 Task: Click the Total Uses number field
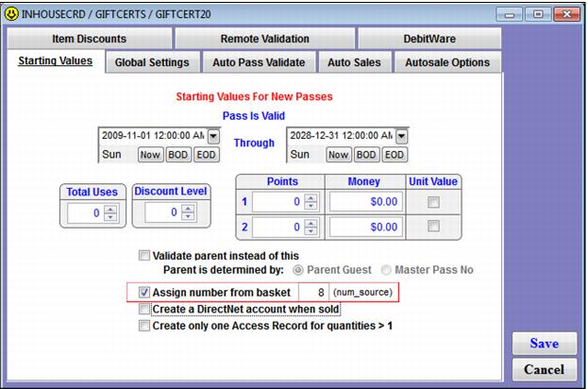86,213
